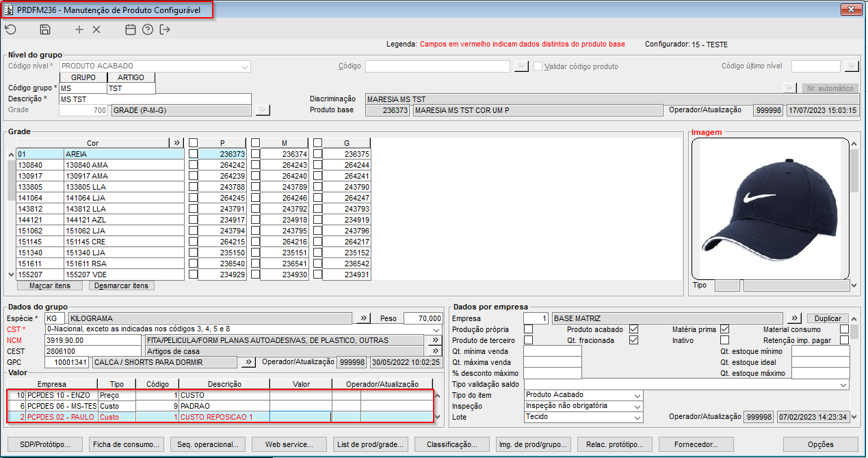Click the Nr. automático button
This screenshot has height=458, width=868.
830,88
